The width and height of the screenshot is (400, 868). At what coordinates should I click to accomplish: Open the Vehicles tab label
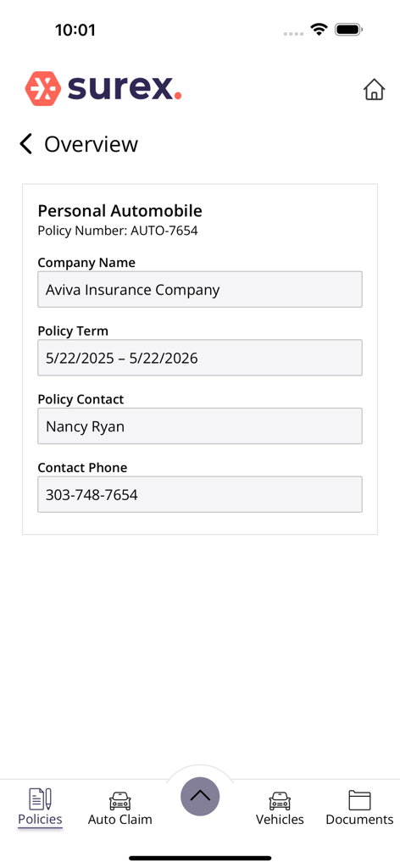280,820
